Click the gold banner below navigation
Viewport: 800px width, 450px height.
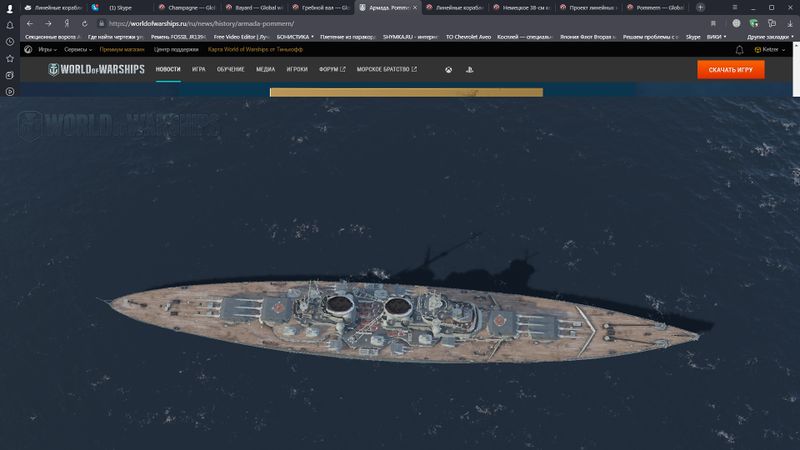click(406, 92)
